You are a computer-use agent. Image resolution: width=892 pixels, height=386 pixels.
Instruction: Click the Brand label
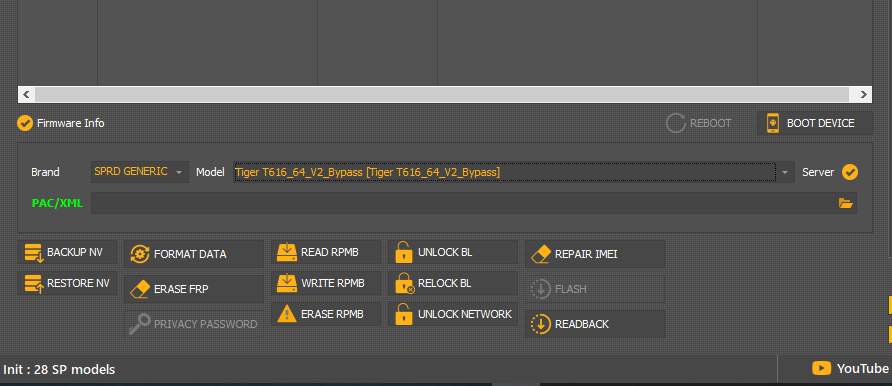click(45, 172)
